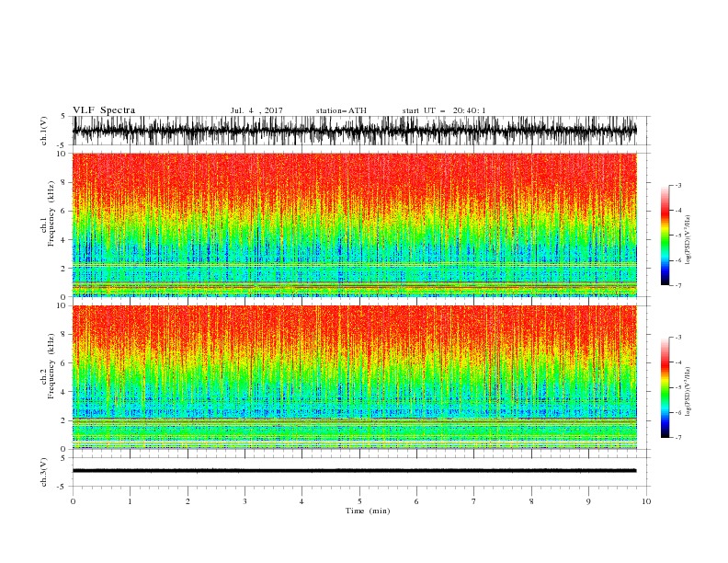Click the "-5" tick on the ch.3(V) axis

click(63, 487)
